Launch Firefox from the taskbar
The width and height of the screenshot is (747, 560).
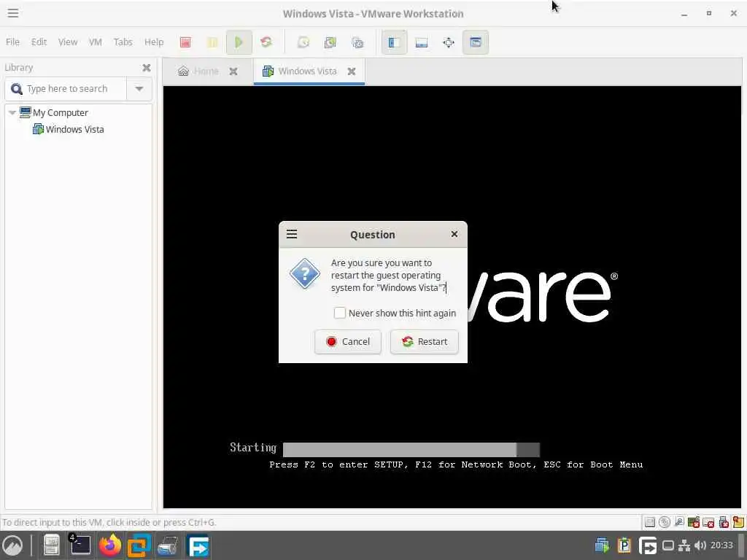[109, 545]
